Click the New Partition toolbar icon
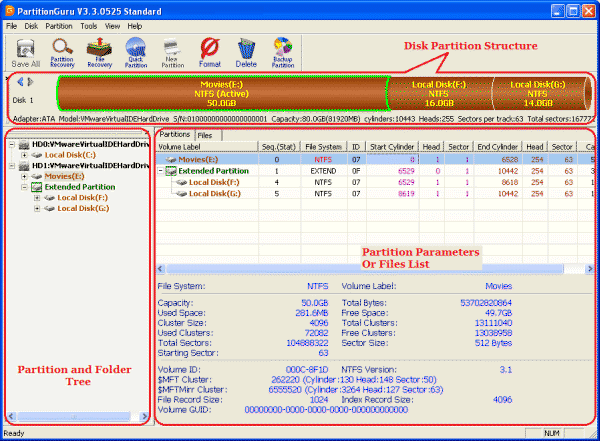Image resolution: width=600 pixels, height=441 pixels. click(x=173, y=53)
